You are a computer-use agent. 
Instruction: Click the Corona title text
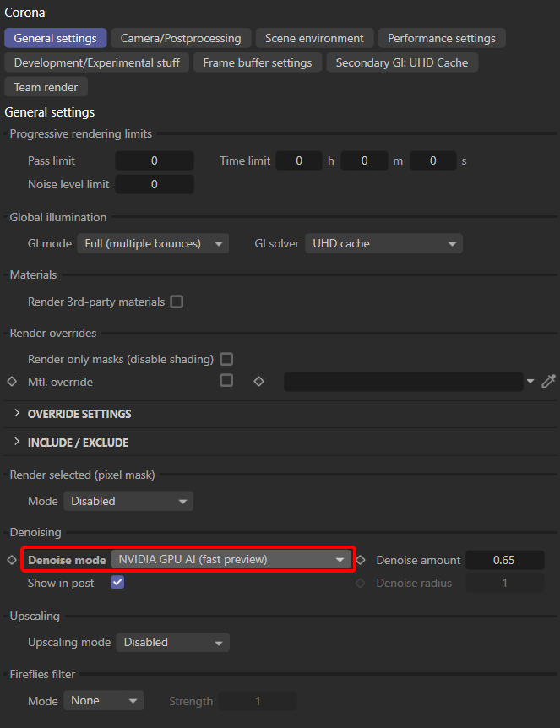point(24,13)
